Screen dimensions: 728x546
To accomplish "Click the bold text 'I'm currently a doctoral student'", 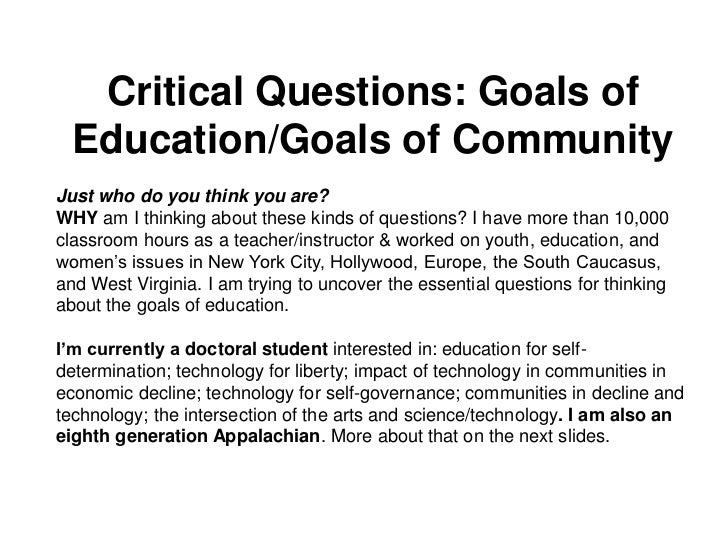I will tap(192, 349).
